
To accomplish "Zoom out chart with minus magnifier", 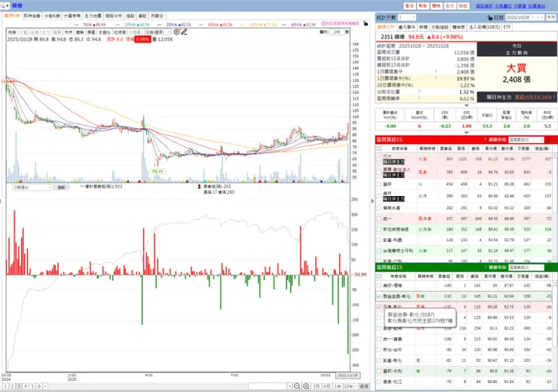I will point(297,386).
